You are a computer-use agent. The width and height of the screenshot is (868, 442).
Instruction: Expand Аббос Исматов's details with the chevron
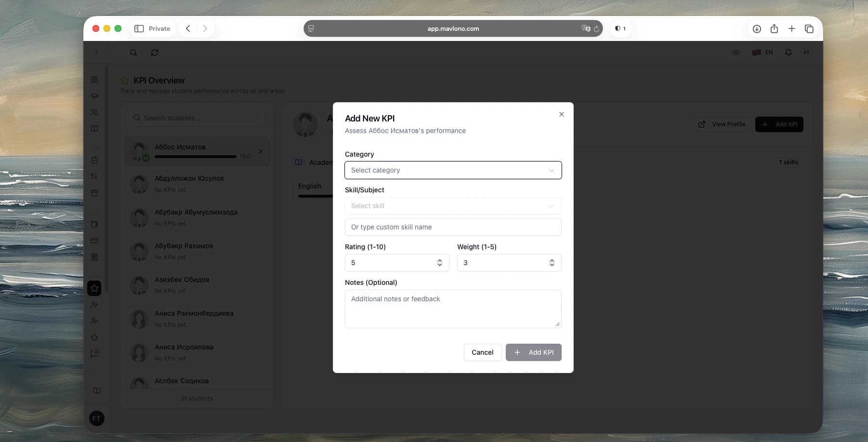[x=261, y=151]
